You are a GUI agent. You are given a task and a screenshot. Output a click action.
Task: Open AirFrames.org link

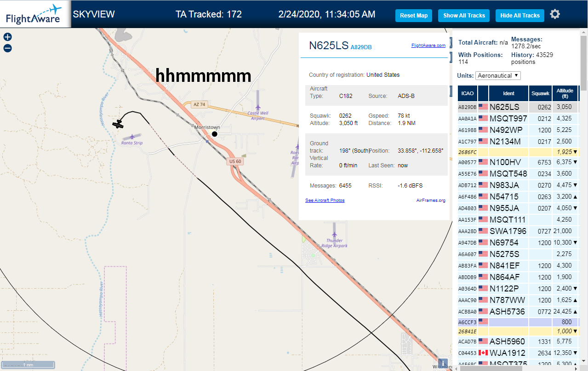click(x=431, y=200)
